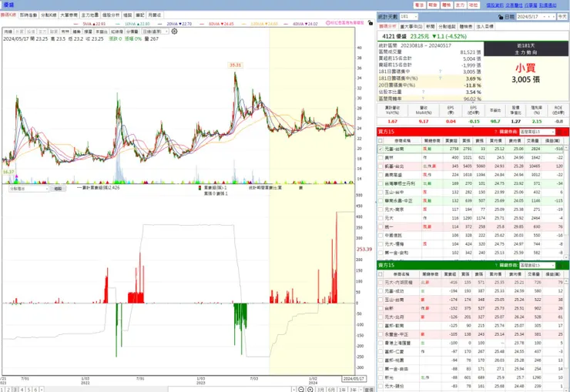Click zoom-in magnifier below the chart
Viewport: 570px width, 392px height.
(310, 390)
